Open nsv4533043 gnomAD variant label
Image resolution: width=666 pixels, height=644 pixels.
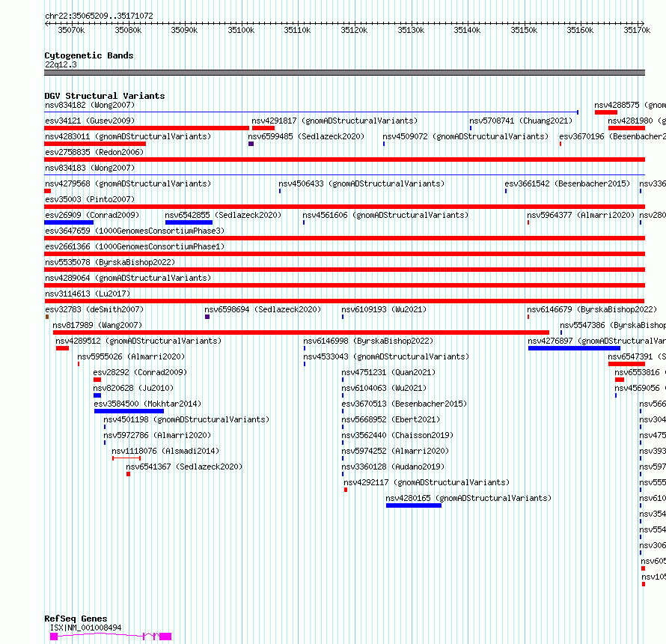(386, 356)
